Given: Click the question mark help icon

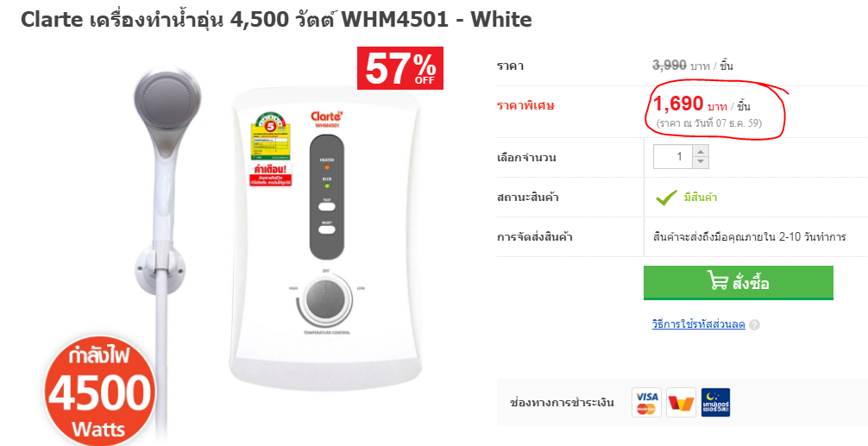Looking at the screenshot, I should (x=754, y=325).
